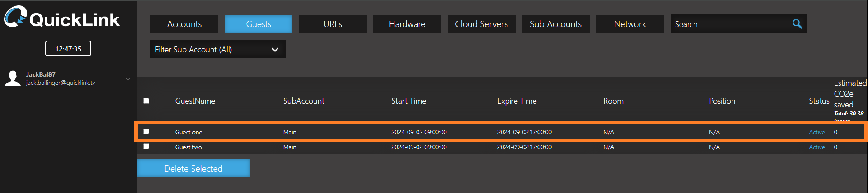Click the search magnifier icon
Image resolution: width=868 pixels, height=193 pixels.
click(797, 24)
